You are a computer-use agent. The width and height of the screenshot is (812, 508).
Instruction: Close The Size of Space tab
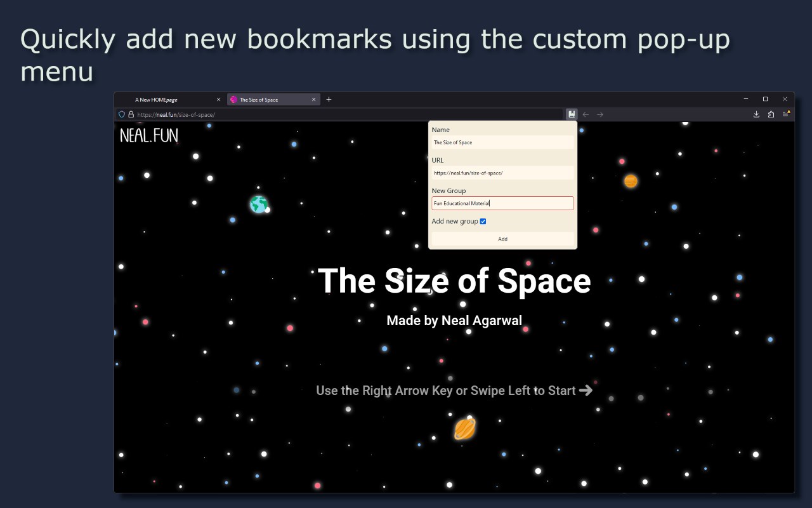tap(314, 100)
